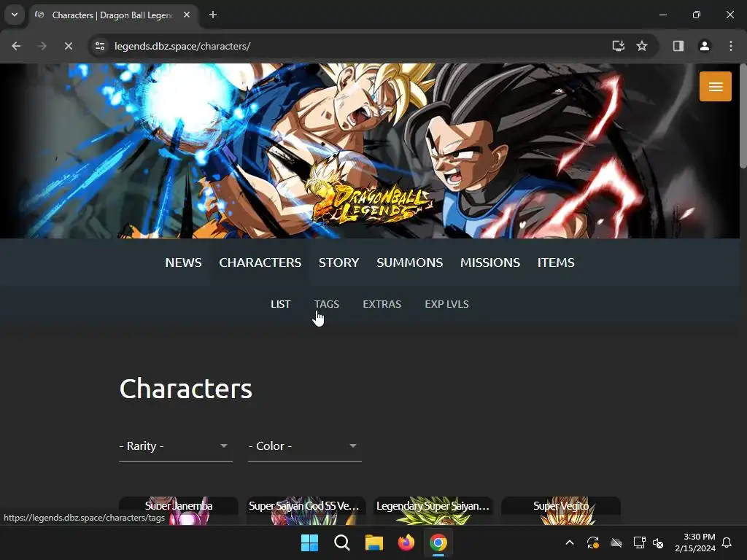Click the browser back arrow

(x=16, y=46)
